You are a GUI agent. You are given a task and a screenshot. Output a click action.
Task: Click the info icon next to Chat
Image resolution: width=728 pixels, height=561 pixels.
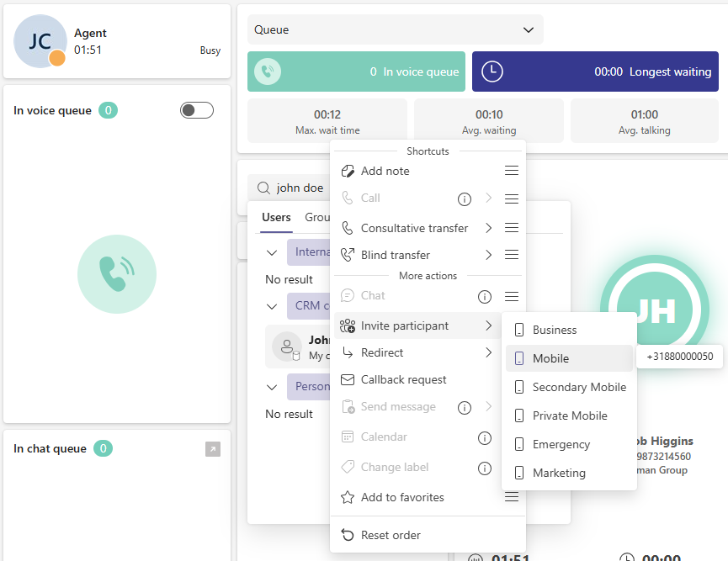[x=485, y=296]
